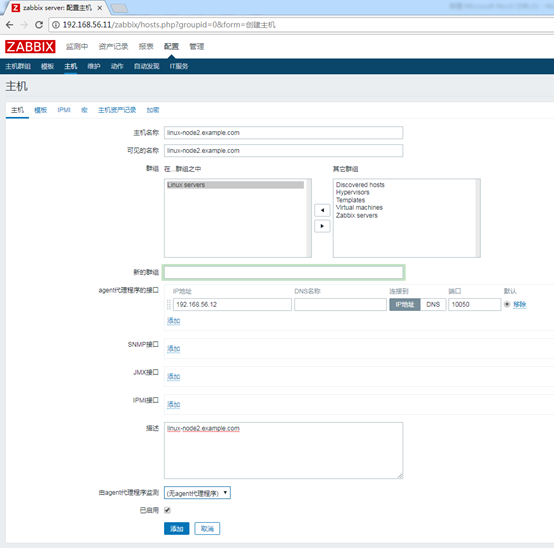Click the 其它群组 listbox scrollbar
This screenshot has height=548, width=554.
[x=478, y=218]
